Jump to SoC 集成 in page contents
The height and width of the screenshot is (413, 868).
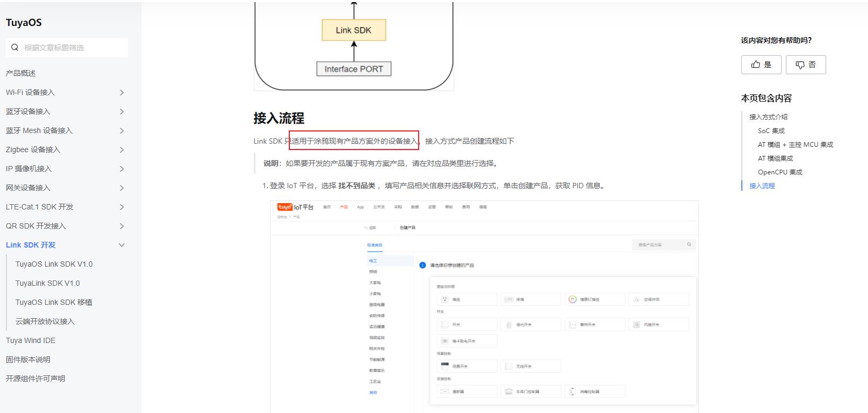click(772, 130)
